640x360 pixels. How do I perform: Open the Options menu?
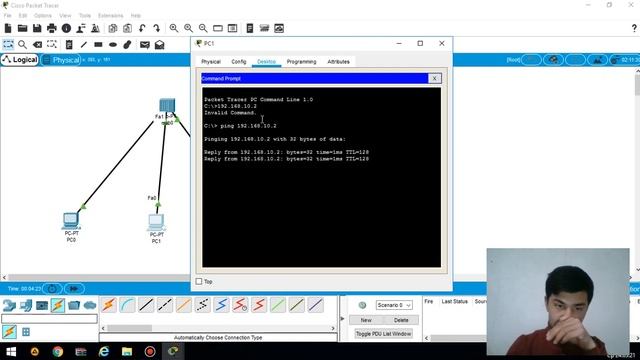click(x=42, y=16)
